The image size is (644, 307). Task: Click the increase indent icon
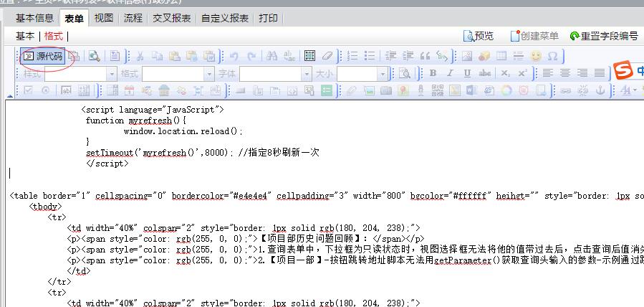click(408, 56)
